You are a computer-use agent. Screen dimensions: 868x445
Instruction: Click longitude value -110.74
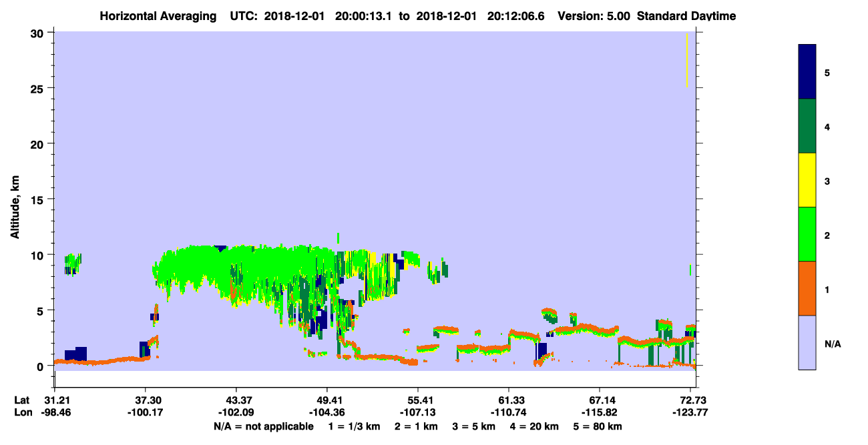pos(509,412)
